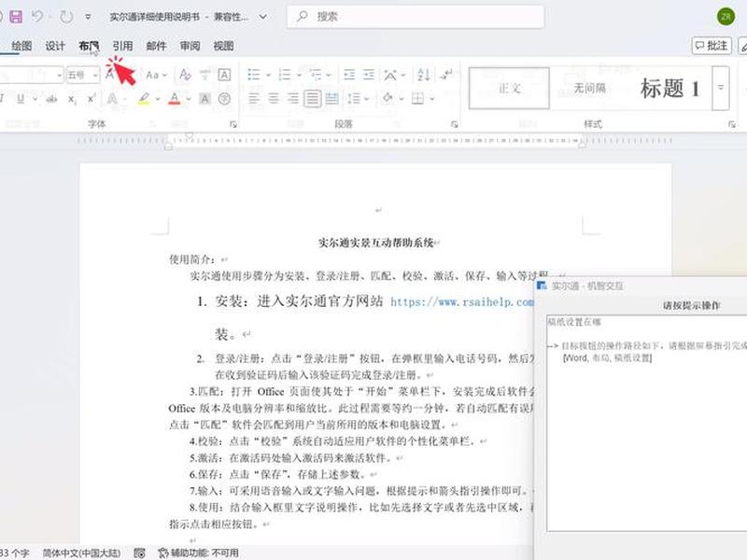This screenshot has width=747, height=560.
Task: Open the font name dropdown arrow
Action: click(x=59, y=76)
